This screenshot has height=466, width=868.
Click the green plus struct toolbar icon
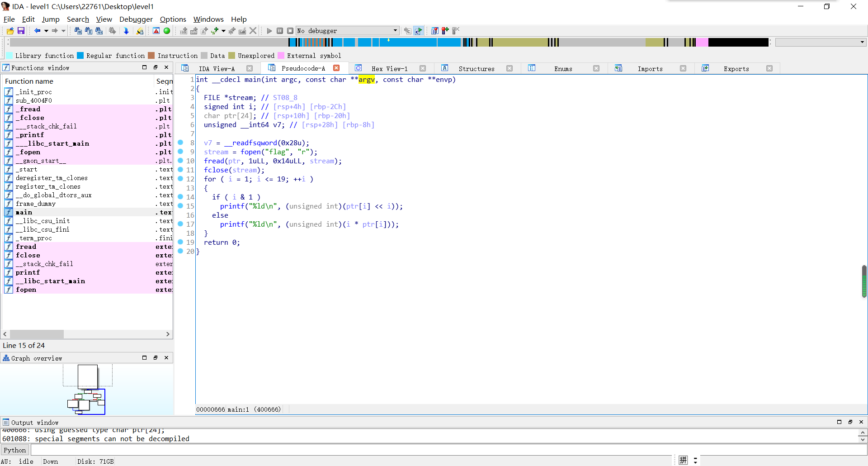215,31
